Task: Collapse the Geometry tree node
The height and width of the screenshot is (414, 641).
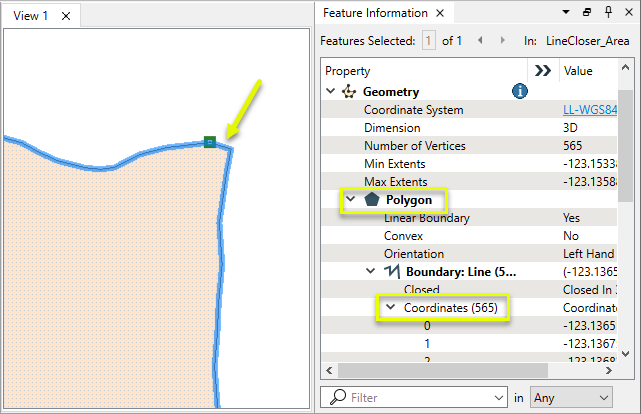Action: coord(331,91)
